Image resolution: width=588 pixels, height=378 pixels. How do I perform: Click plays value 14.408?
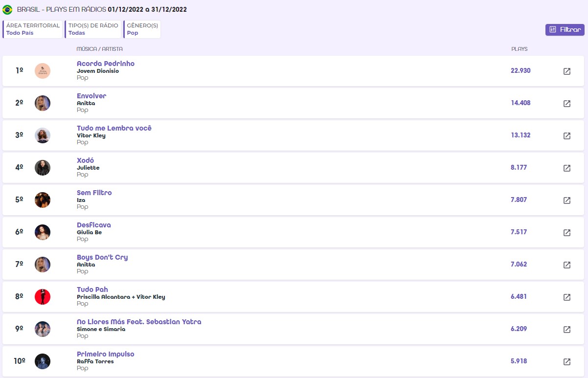coord(520,103)
